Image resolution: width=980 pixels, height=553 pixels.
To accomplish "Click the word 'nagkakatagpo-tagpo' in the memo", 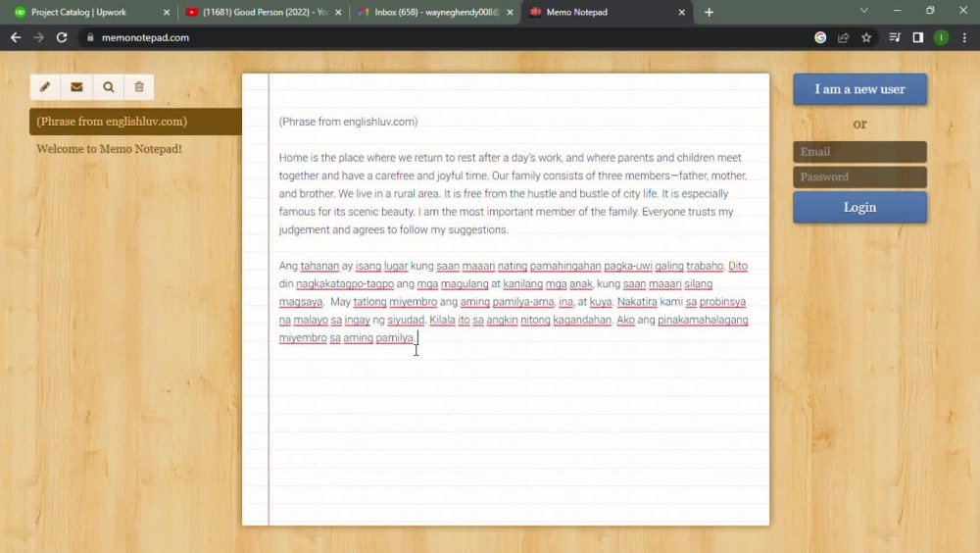I will tap(345, 284).
